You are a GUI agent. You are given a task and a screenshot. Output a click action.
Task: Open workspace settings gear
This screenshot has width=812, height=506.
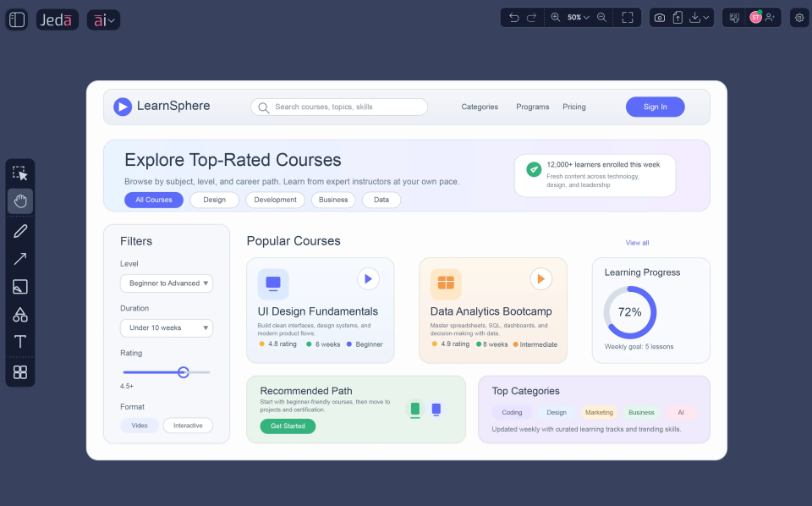798,17
